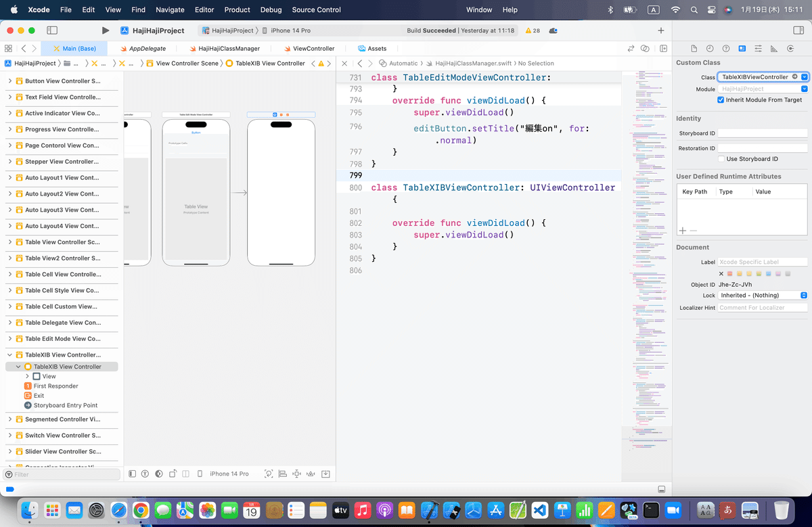Select the Identity inspector
Screen dimensions: 812x527
click(x=742, y=49)
